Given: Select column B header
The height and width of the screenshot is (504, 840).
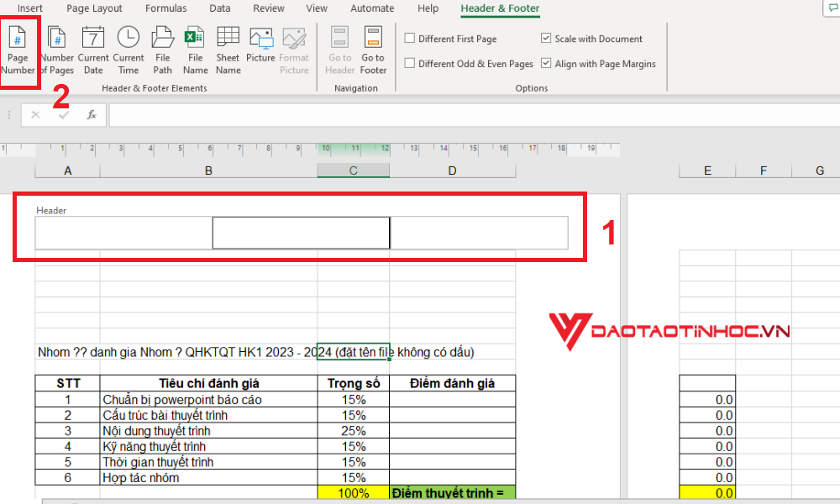Looking at the screenshot, I should [x=208, y=171].
